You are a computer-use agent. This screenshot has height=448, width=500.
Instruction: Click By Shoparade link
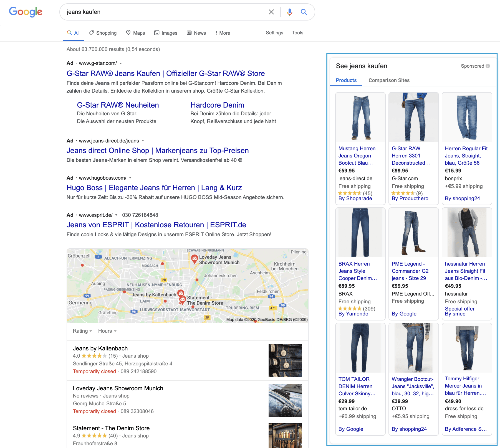tap(355, 198)
